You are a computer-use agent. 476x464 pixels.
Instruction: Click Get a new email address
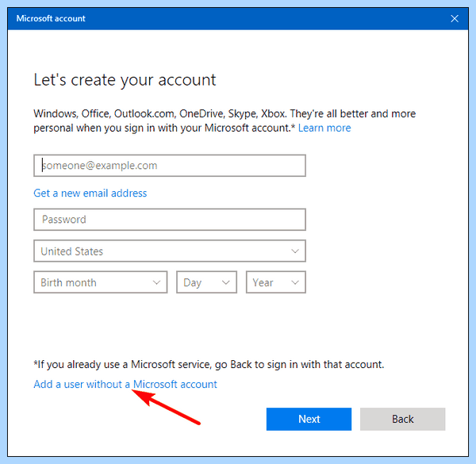click(x=90, y=193)
